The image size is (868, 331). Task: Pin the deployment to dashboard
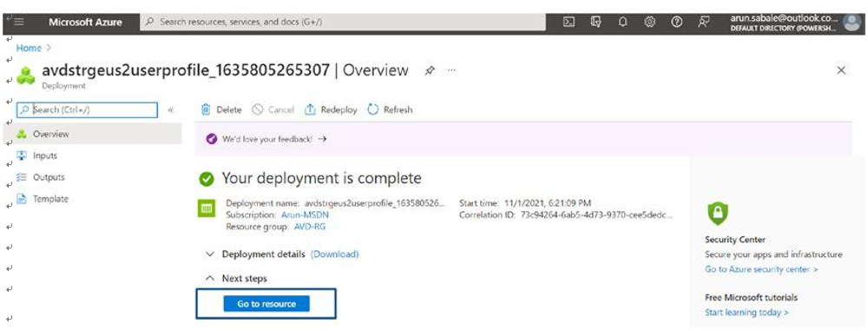[x=430, y=71]
